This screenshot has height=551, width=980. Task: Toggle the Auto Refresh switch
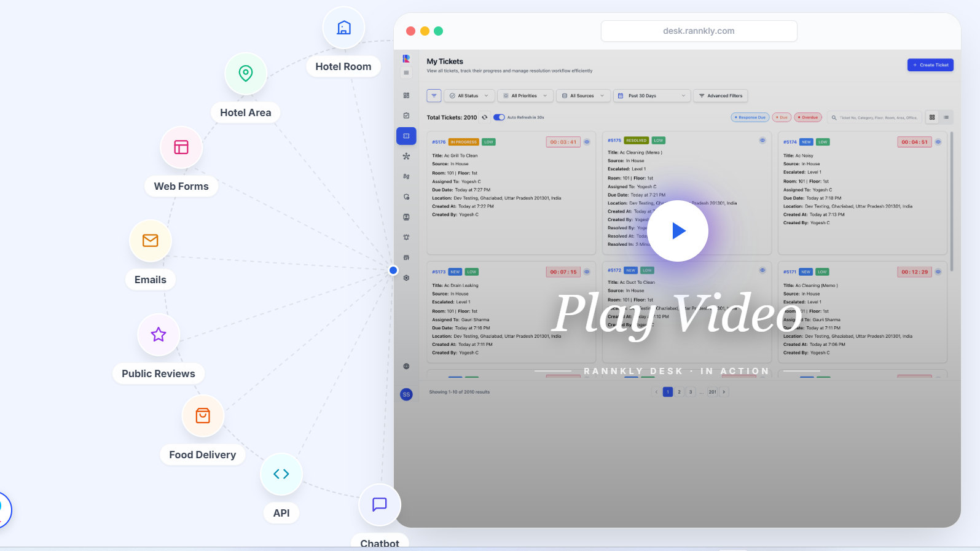[x=499, y=117]
